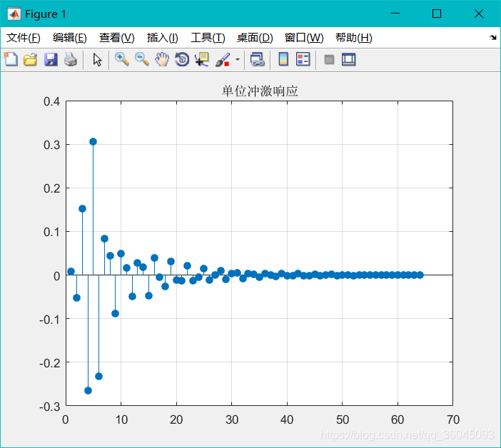
Task: Toggle the Data Cursor tool
Action: [202, 60]
